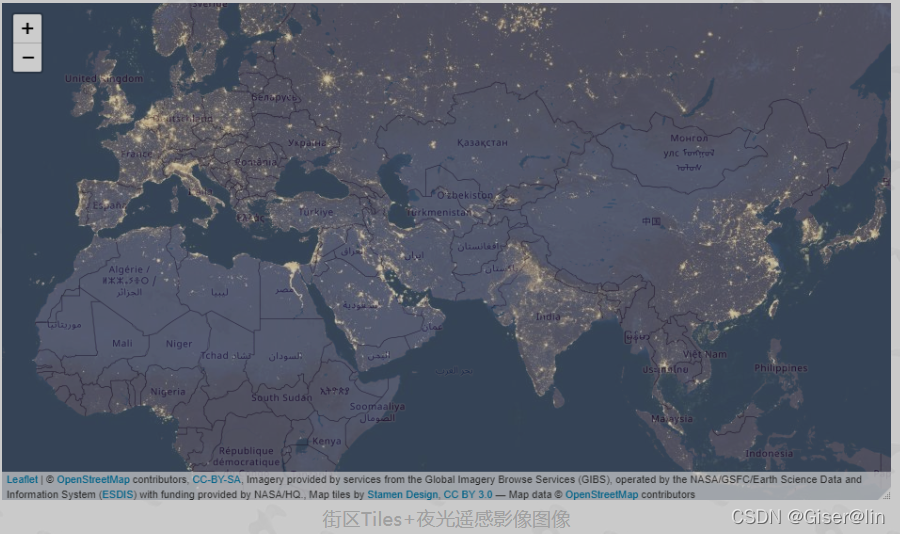
Task: Click the South Sudan label
Action: point(282,397)
